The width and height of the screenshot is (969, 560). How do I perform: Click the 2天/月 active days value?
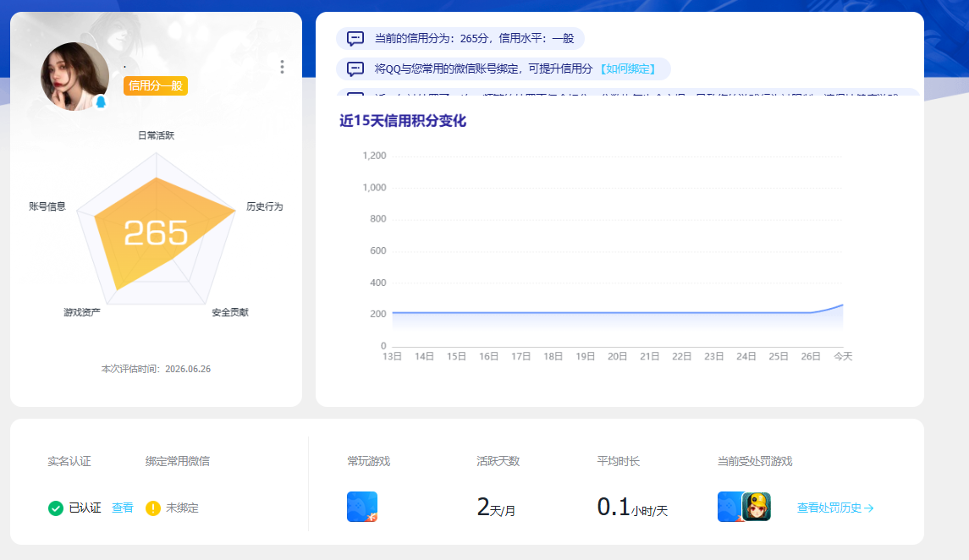click(x=496, y=508)
